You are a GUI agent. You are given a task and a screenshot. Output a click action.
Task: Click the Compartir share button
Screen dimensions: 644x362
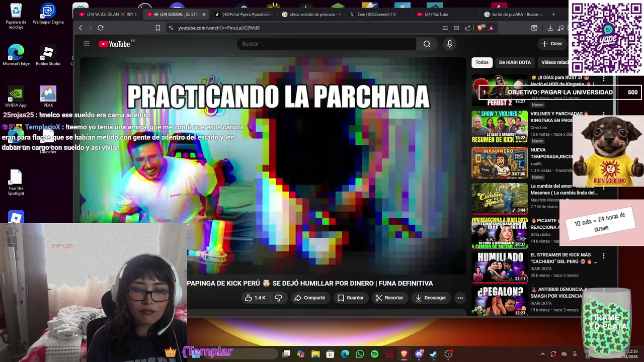point(310,298)
